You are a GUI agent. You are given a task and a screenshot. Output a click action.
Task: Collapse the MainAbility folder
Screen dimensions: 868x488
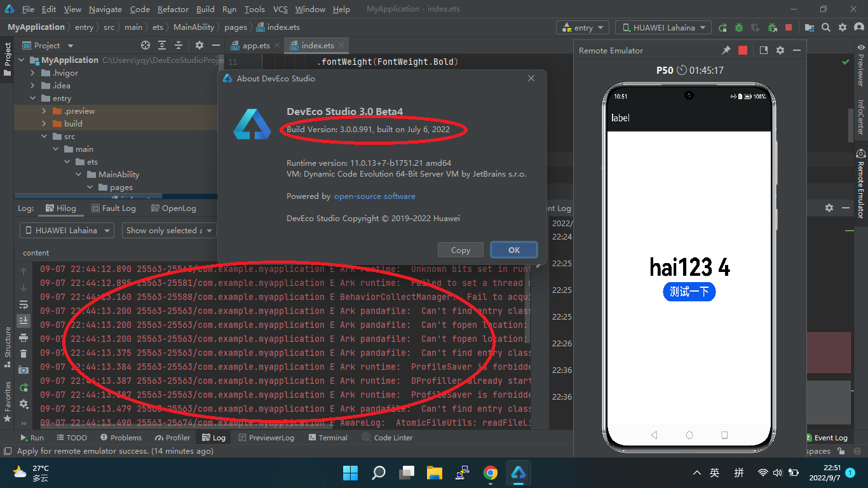[x=79, y=175]
